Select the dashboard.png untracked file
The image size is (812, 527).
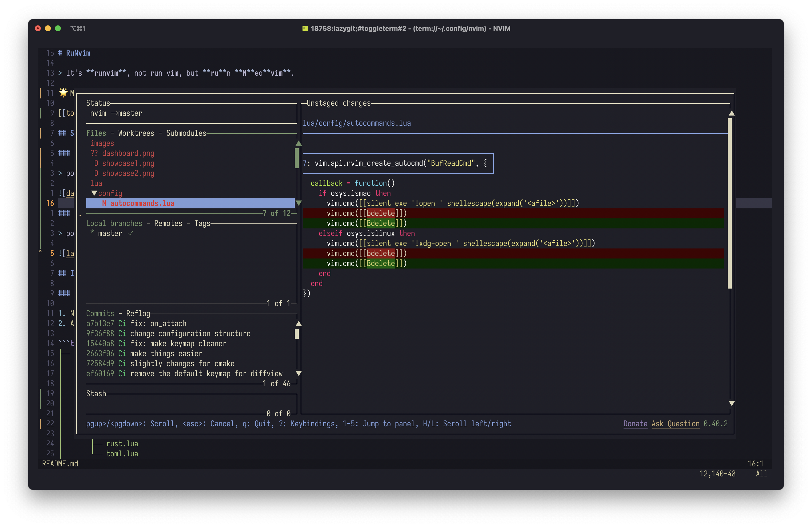(128, 153)
